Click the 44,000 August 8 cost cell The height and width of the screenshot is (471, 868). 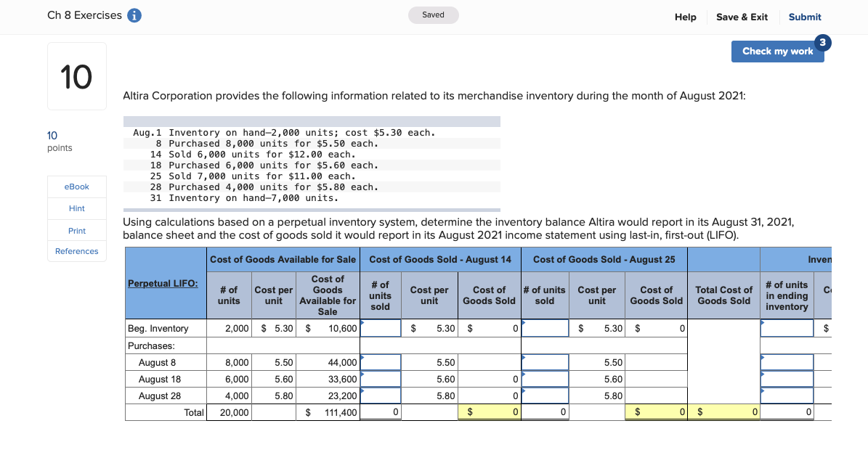(x=328, y=362)
